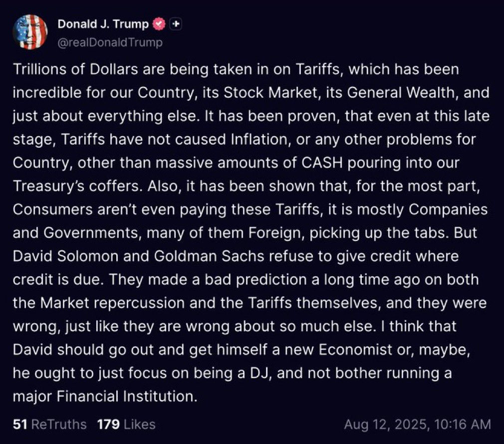Open the @realDonaldTrump handle link

point(110,42)
